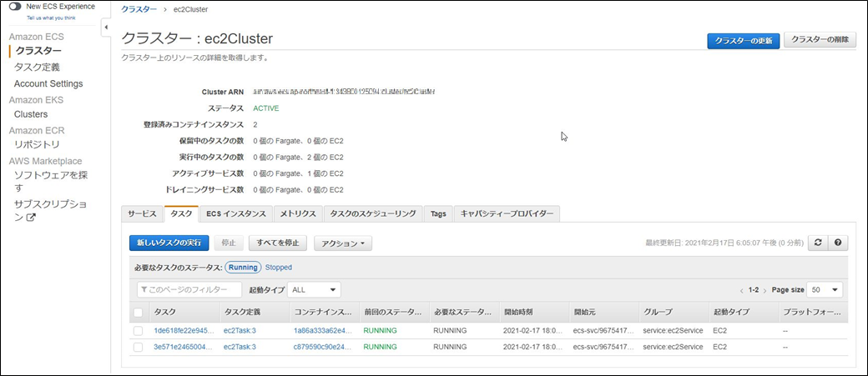Click the すべてを停止 button

point(278,243)
